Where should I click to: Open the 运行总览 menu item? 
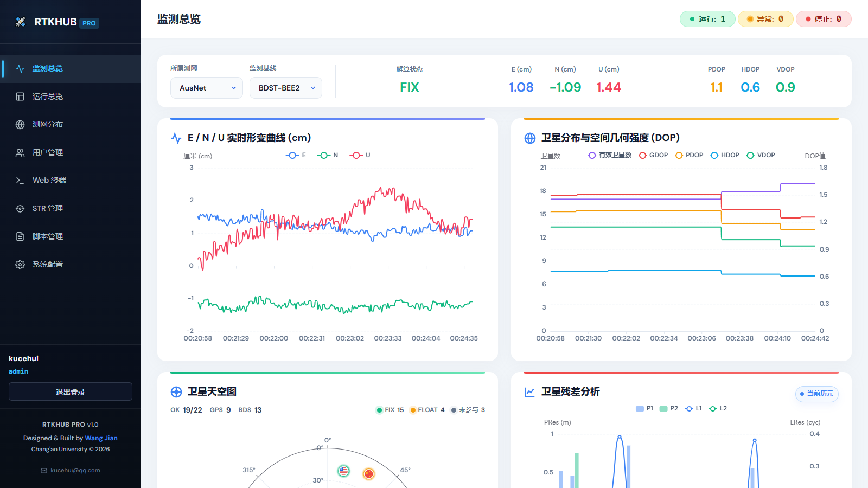click(71, 97)
